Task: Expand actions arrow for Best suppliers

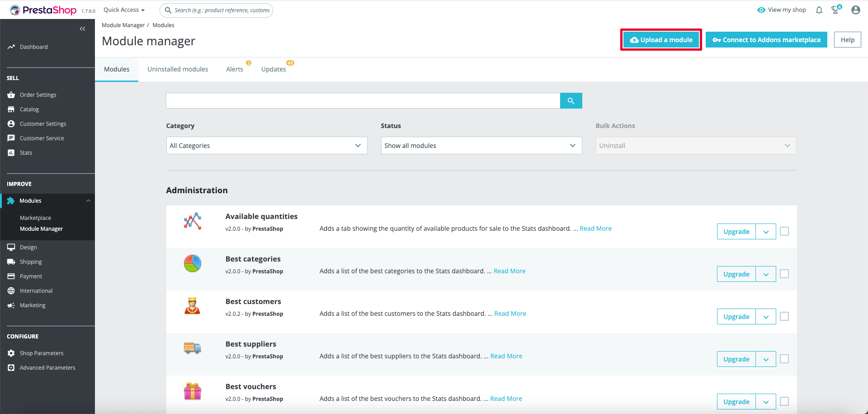Action: click(x=766, y=359)
